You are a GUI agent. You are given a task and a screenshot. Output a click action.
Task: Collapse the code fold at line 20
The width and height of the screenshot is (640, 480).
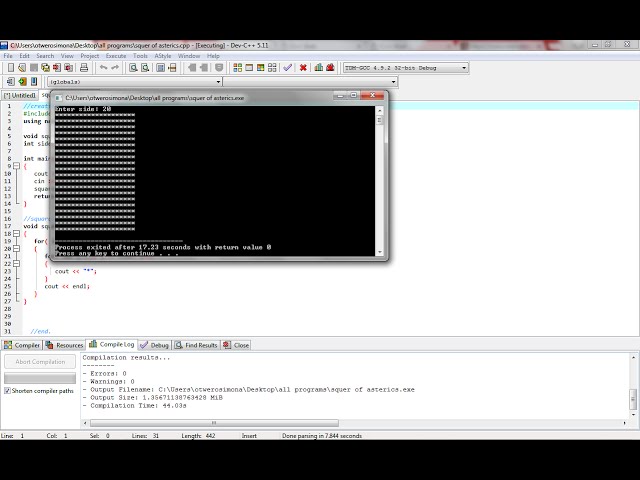(16, 249)
